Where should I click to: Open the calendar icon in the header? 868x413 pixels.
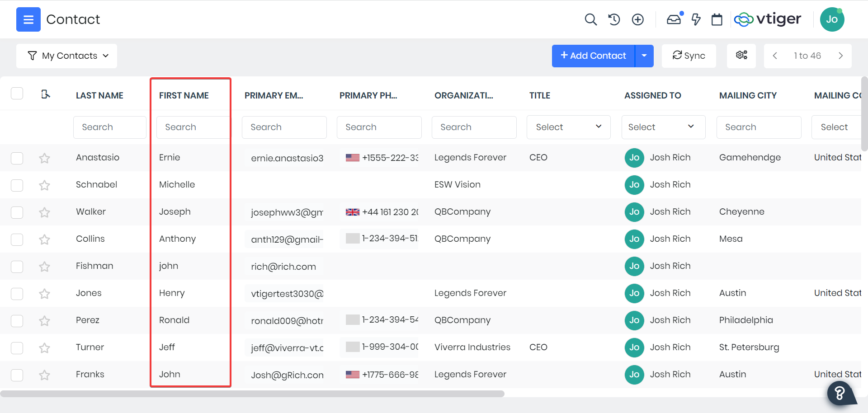tap(717, 19)
